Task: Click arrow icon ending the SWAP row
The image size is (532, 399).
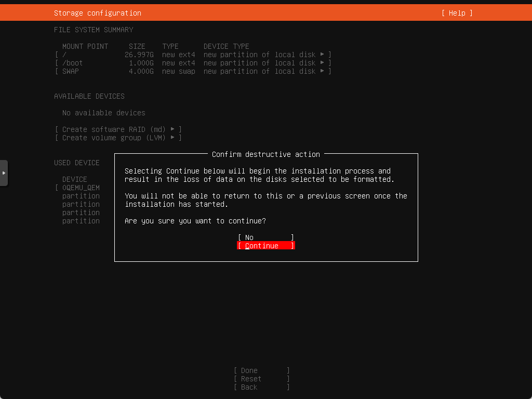Action: 322,71
